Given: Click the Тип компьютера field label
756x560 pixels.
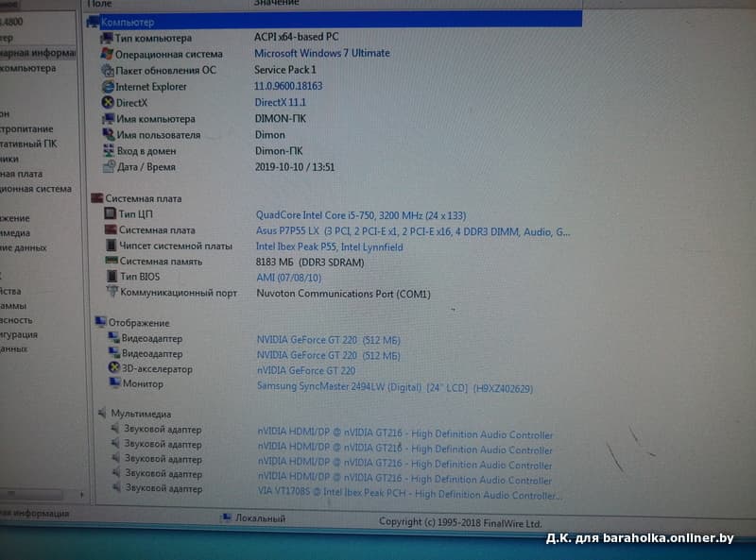Looking at the screenshot, I should click(x=153, y=38).
